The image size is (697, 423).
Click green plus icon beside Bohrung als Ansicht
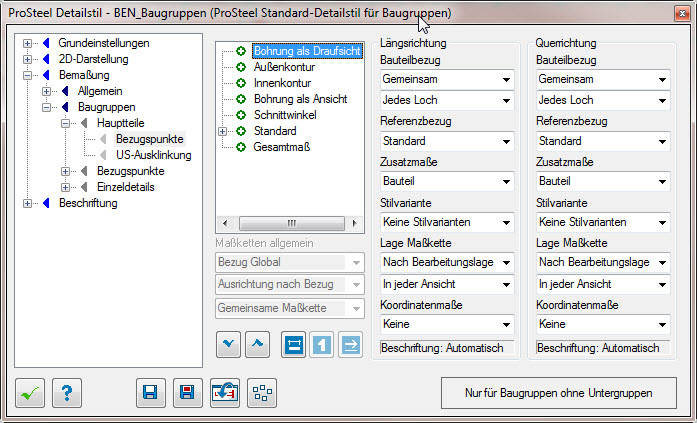(241, 99)
